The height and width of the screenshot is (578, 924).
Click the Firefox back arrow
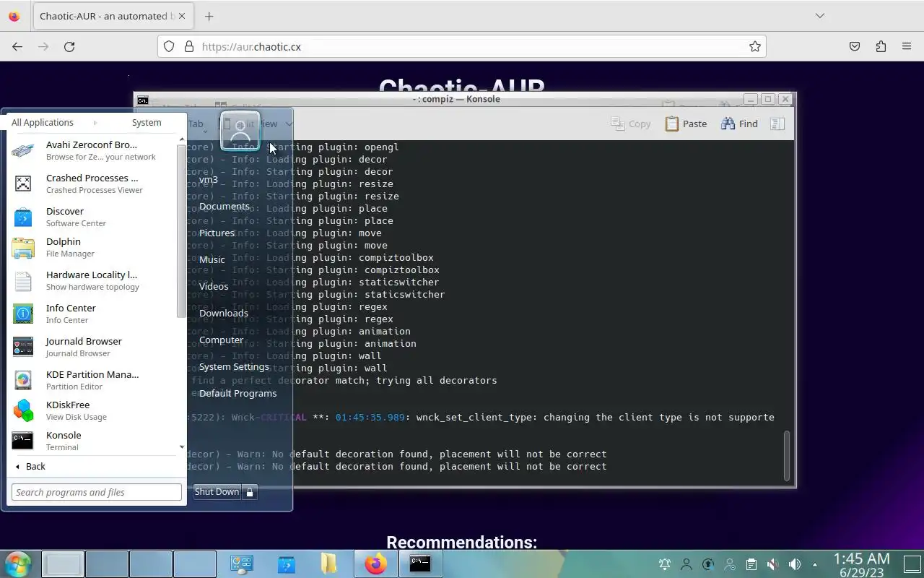tap(17, 46)
